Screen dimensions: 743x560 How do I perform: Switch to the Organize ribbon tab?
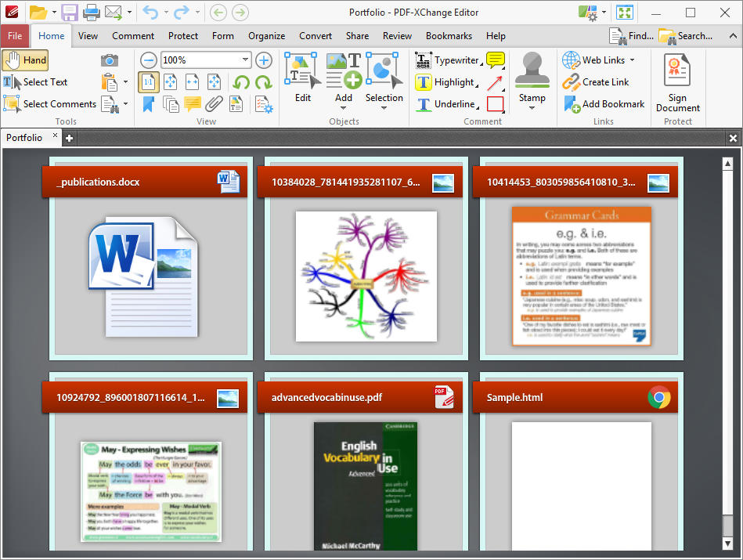[x=267, y=35]
